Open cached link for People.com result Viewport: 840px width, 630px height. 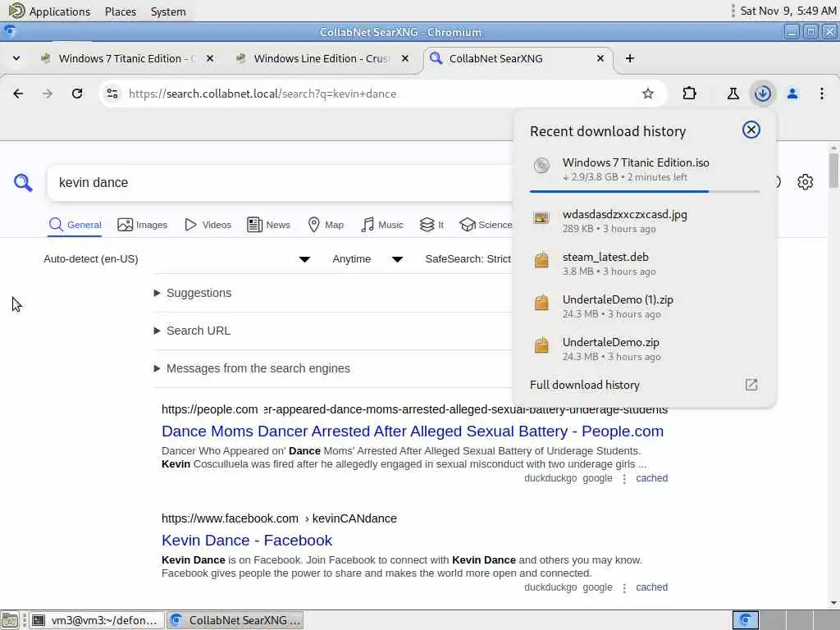point(651,478)
